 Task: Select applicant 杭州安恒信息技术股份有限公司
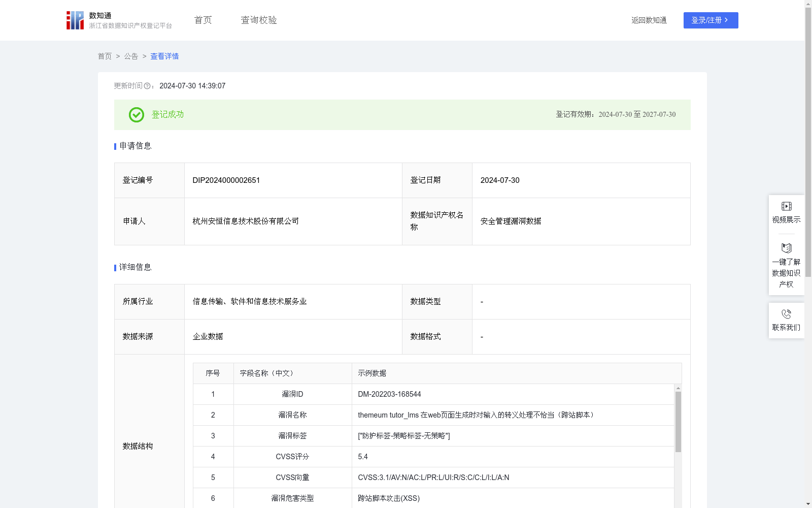click(246, 221)
